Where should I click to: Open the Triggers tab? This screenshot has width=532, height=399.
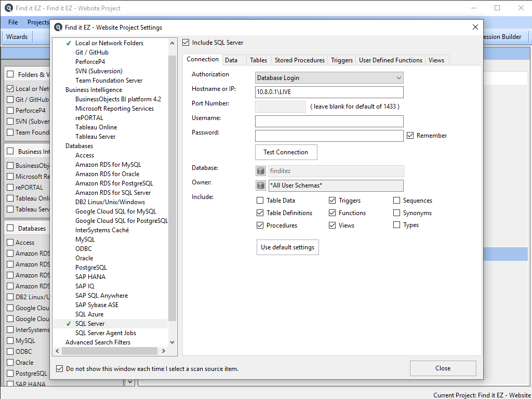(342, 60)
